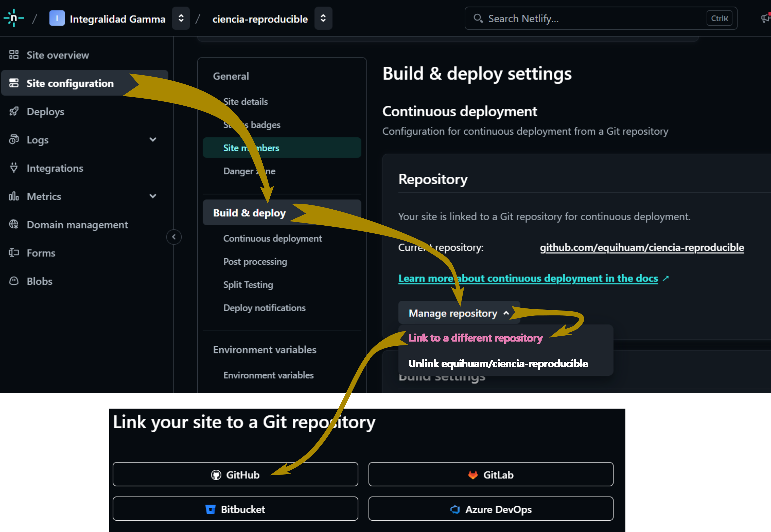Open the ciencia-reproducible site switcher
This screenshot has width=771, height=532.
(323, 18)
